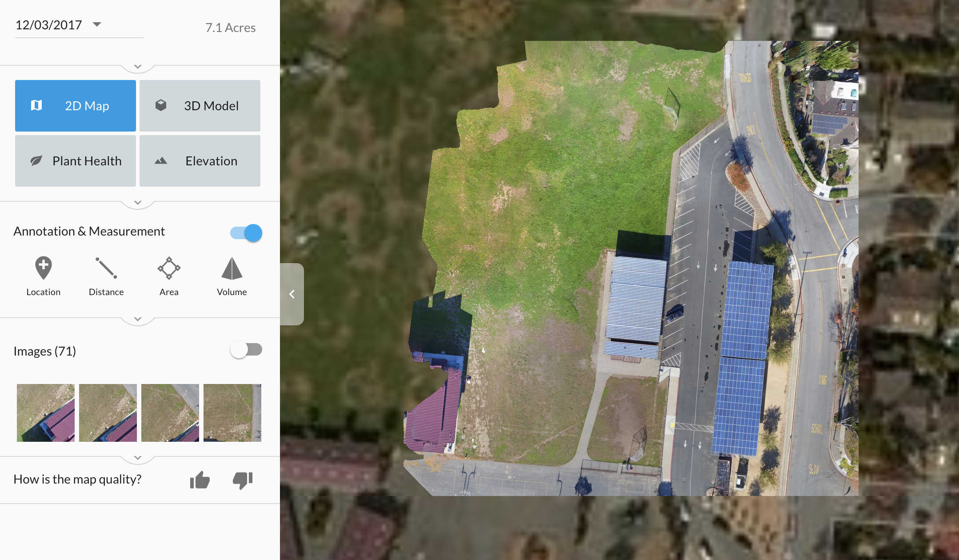Collapse section under date header
Screen dimensions: 959x560
(138, 67)
